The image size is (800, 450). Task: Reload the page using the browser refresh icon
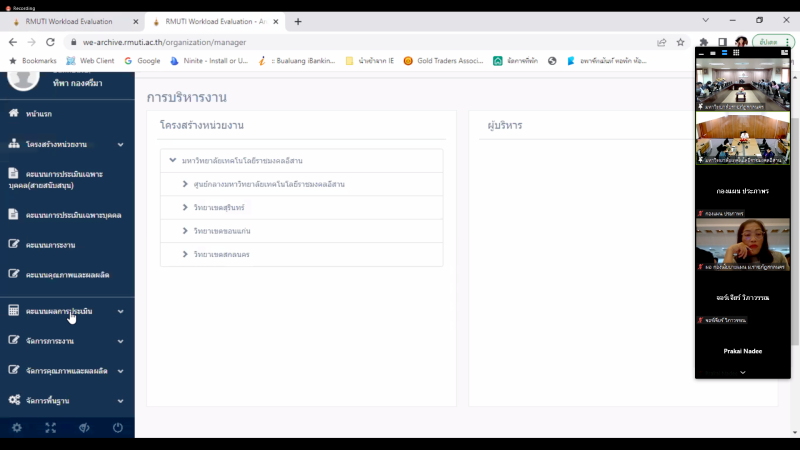tap(51, 42)
